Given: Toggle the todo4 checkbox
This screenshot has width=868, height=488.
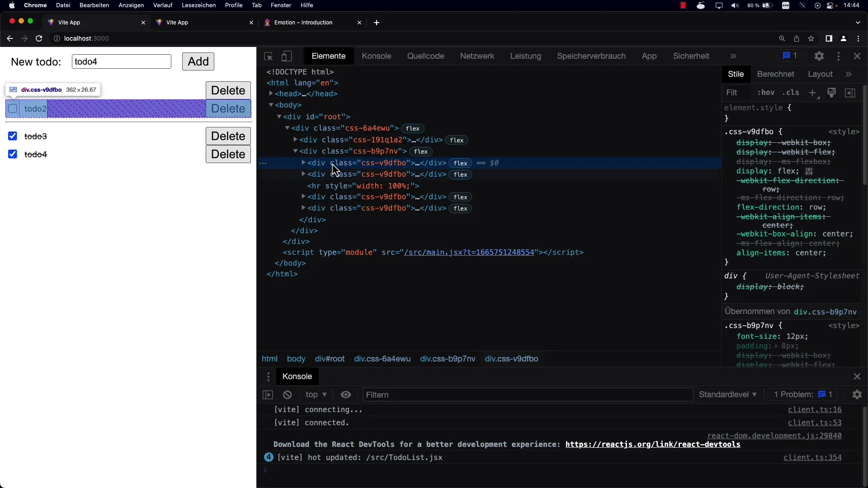Looking at the screenshot, I should 13,154.
